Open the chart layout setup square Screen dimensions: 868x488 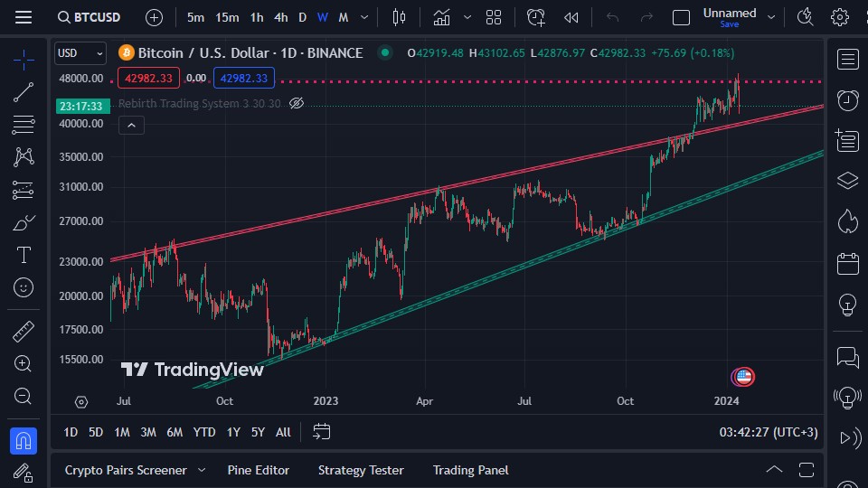pos(681,18)
